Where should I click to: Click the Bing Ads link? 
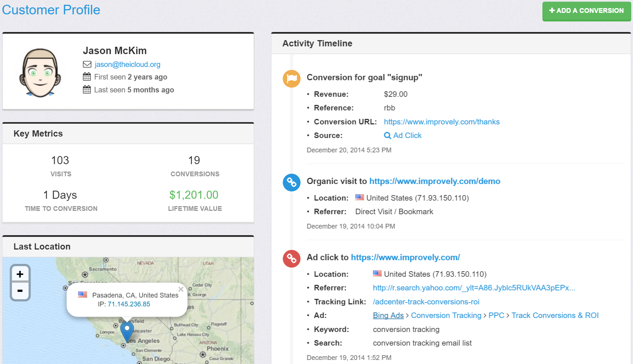point(388,315)
